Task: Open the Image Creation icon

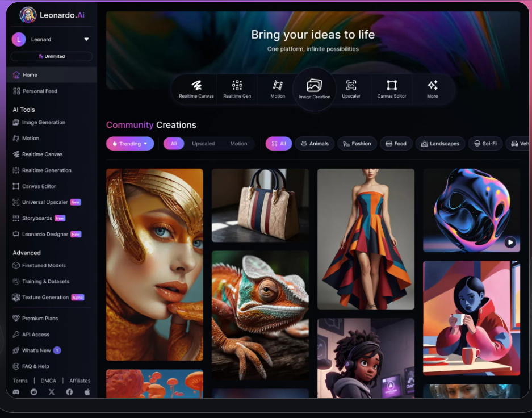Action: (x=314, y=86)
